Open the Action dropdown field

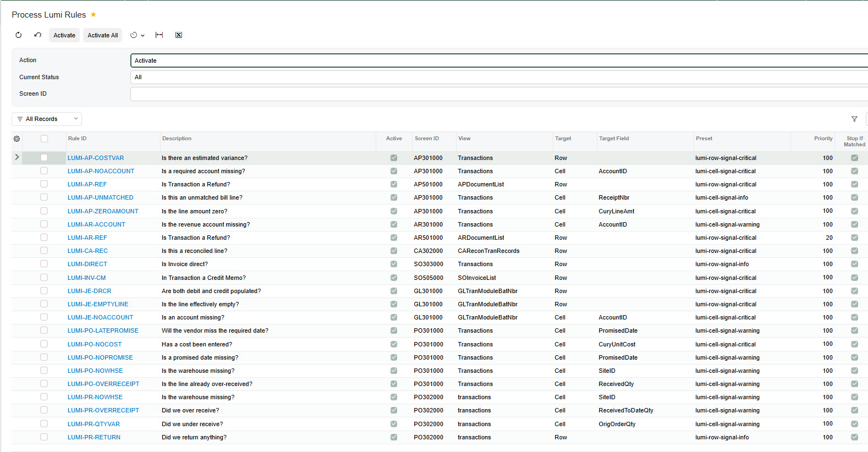[x=499, y=60]
